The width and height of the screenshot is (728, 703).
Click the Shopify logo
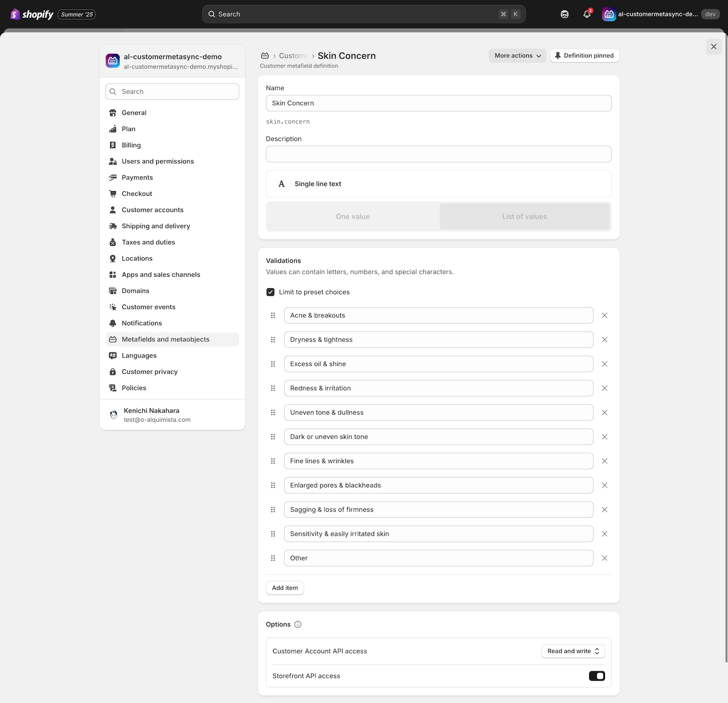click(32, 14)
